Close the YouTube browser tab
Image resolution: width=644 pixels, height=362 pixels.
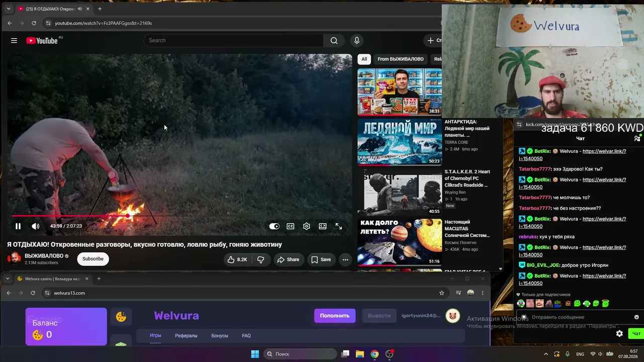[88, 9]
